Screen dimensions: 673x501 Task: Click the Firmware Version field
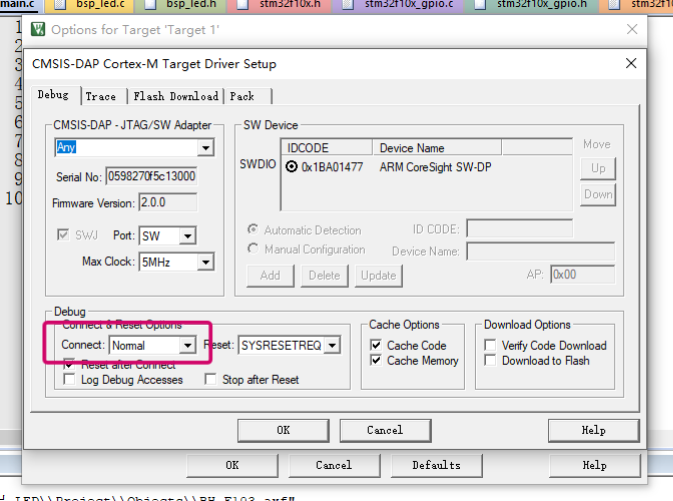168,202
